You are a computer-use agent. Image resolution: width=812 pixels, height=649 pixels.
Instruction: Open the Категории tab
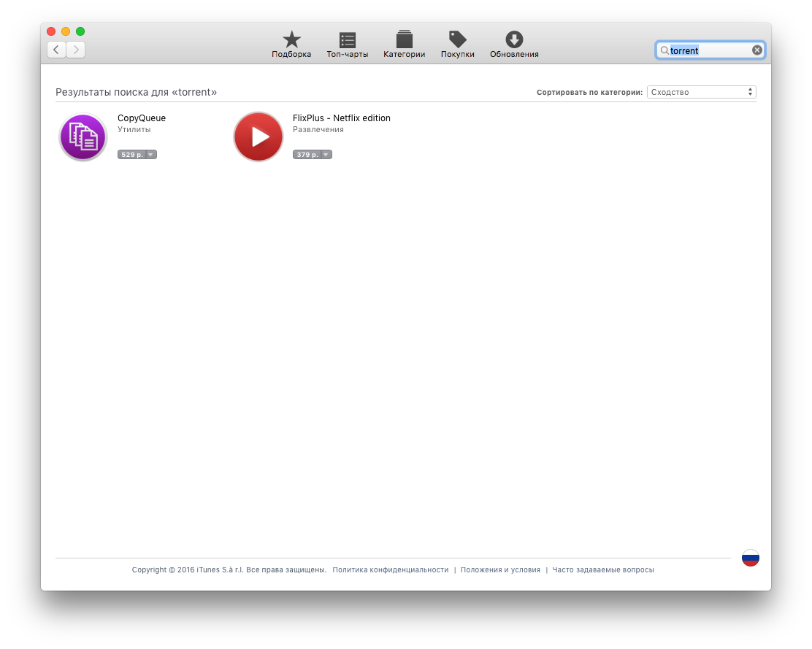[x=404, y=45]
